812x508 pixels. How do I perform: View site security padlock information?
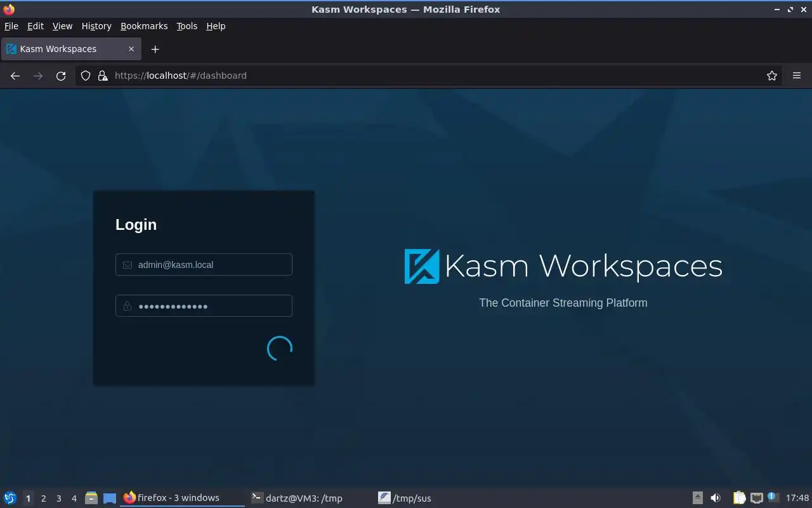click(103, 76)
